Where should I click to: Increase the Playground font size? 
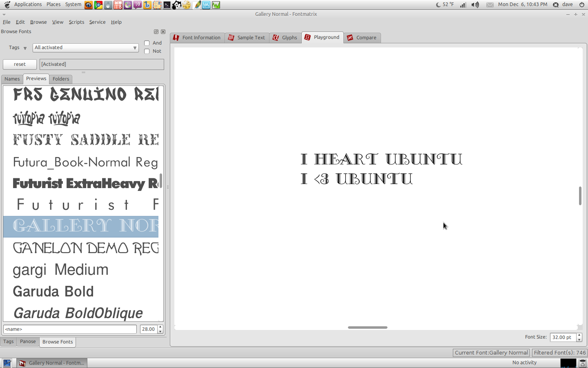(579, 335)
